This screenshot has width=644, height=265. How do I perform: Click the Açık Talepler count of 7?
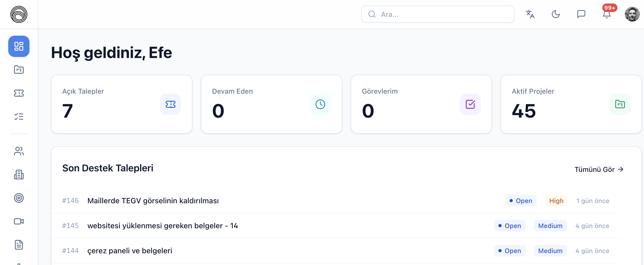67,111
